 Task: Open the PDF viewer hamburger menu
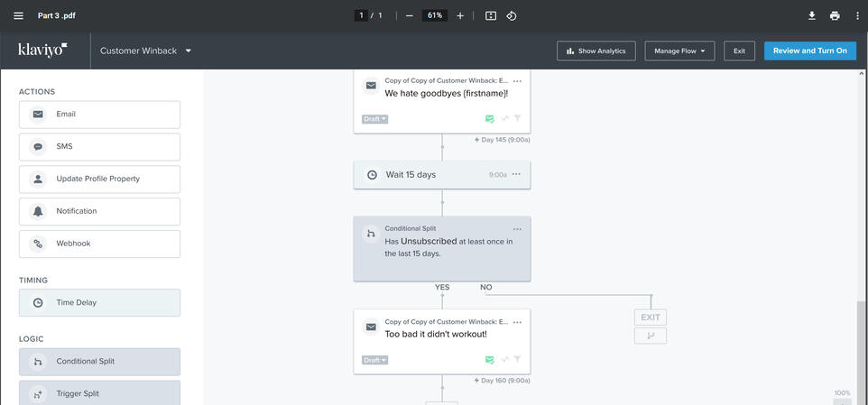click(18, 15)
